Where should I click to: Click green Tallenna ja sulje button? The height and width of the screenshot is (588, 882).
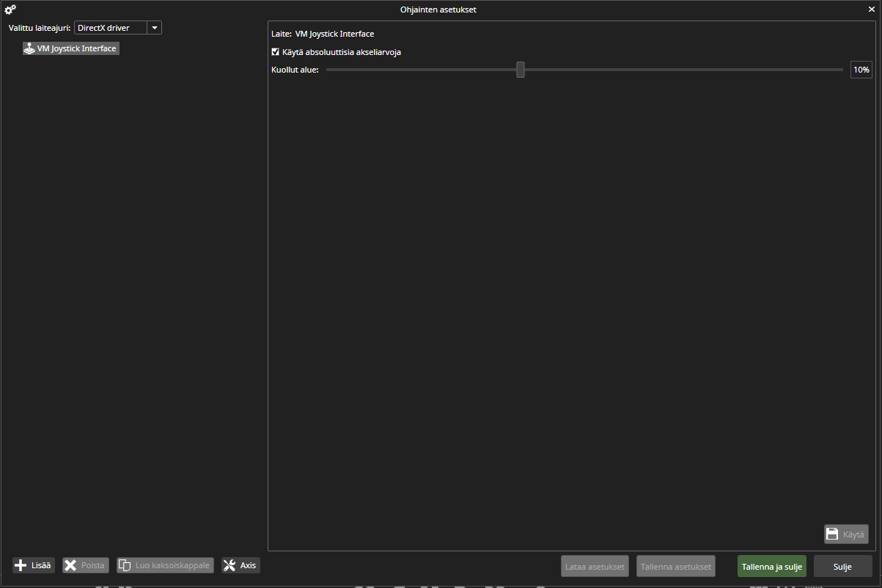pos(772,567)
